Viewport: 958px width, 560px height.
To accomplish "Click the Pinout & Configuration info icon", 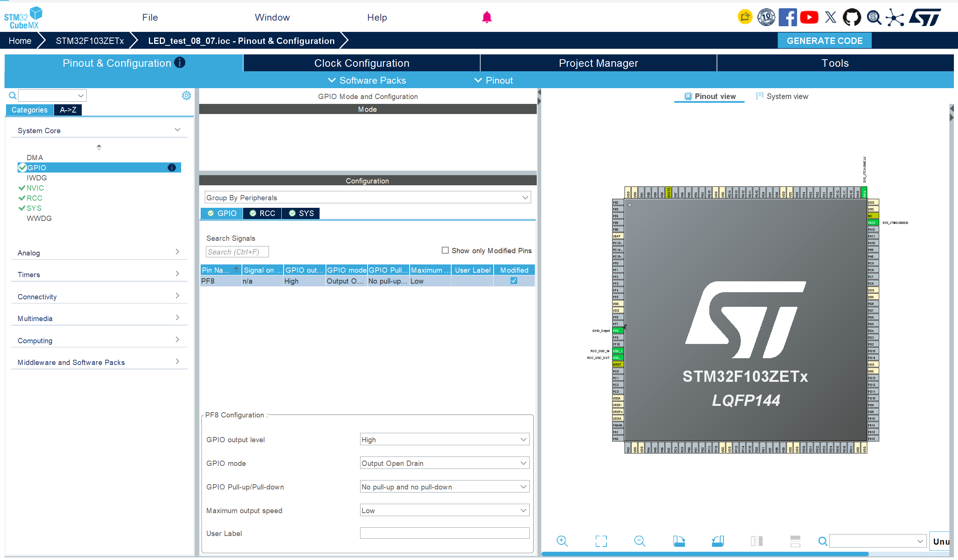I will (180, 63).
